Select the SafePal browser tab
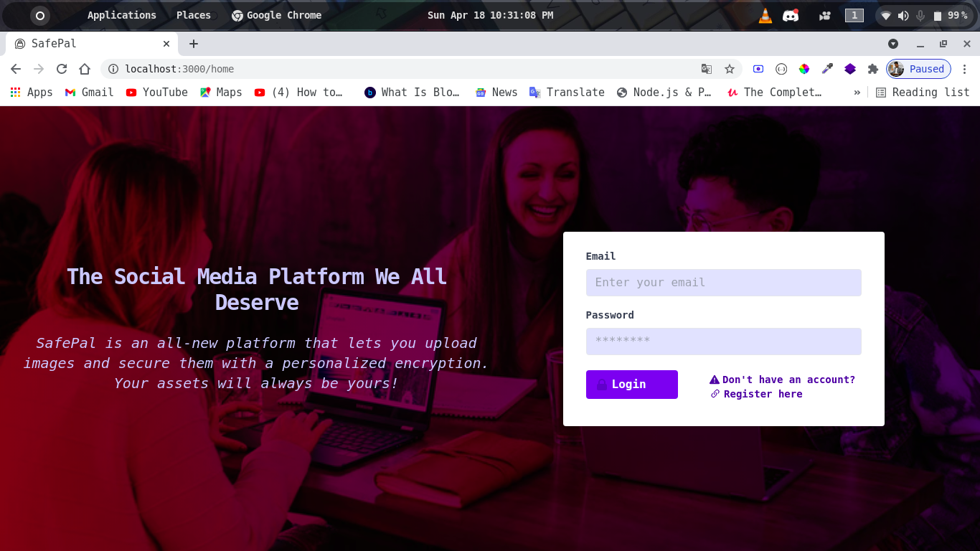This screenshot has width=980, height=551. [92, 44]
